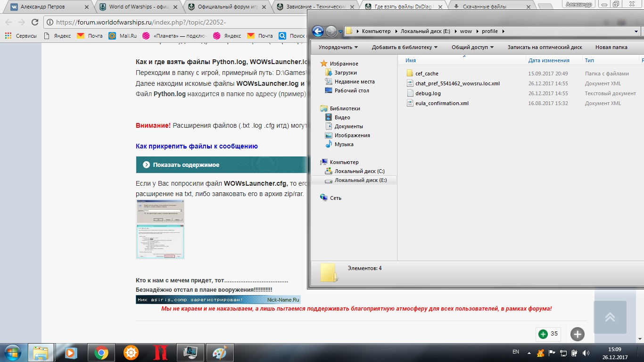The width and height of the screenshot is (644, 362).
Task: Switch to Google Chrome in taskbar
Action: 101,353
